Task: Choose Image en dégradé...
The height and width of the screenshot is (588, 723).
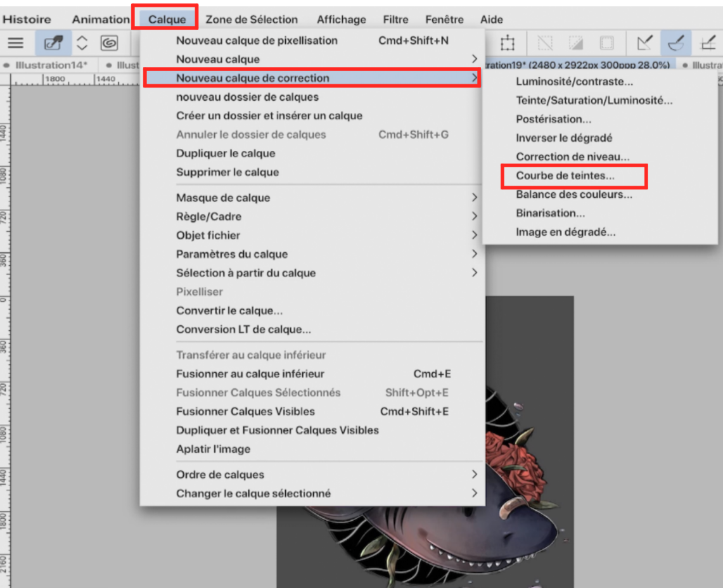Action: click(599, 232)
